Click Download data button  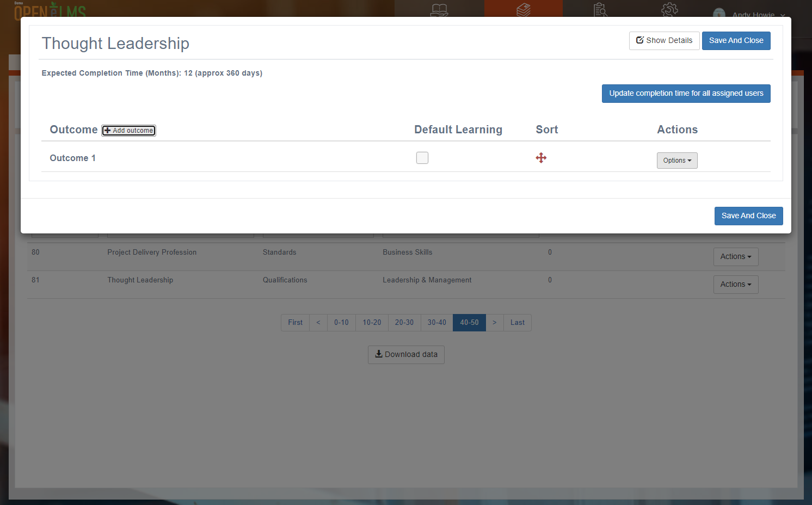point(406,355)
